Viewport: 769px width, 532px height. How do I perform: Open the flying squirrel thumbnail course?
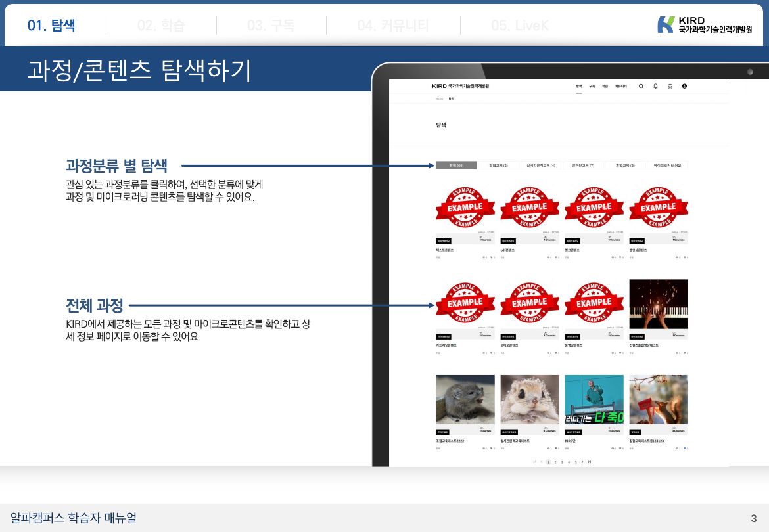click(530, 399)
